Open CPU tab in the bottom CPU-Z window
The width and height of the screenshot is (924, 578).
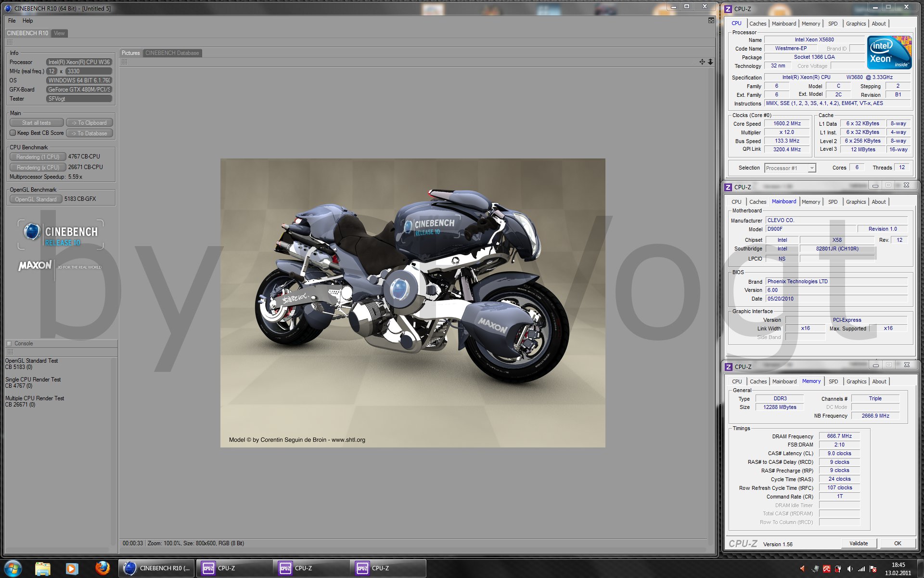pos(737,381)
